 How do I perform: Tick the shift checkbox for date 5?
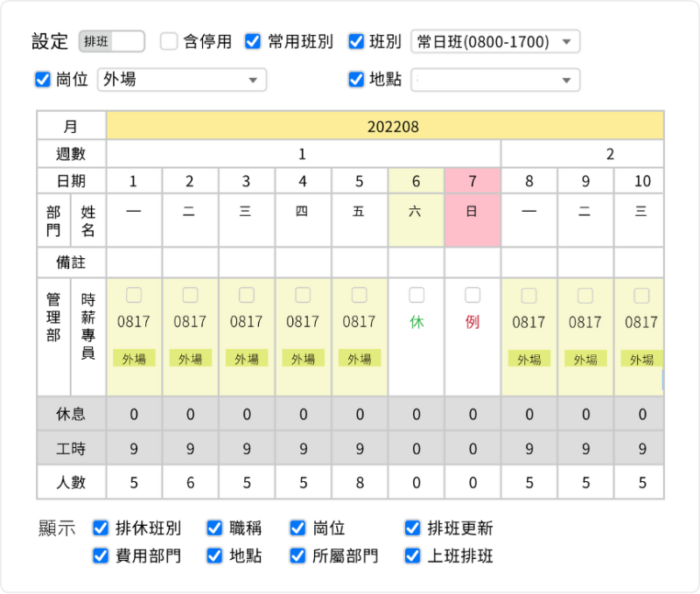click(360, 295)
